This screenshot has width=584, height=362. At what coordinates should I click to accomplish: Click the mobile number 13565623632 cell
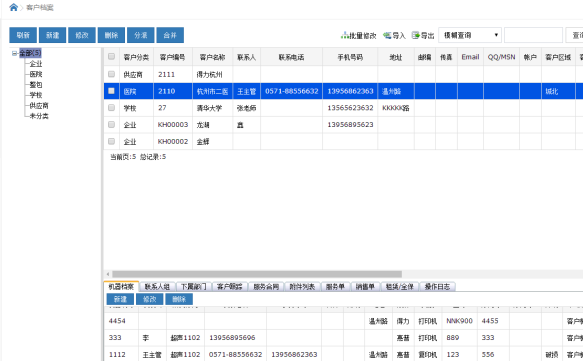[350, 108]
